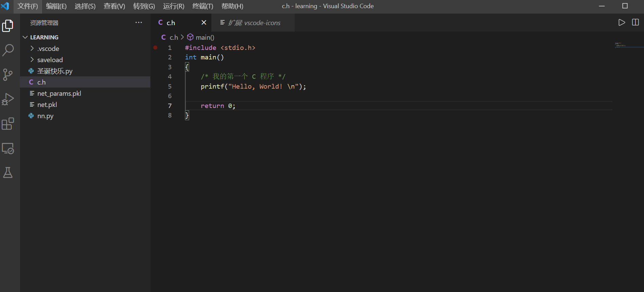
Task: Open net.pkl file
Action: coord(85,105)
